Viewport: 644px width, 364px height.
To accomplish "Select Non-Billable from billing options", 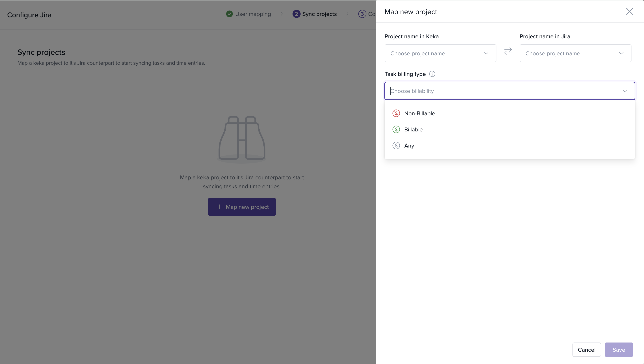I will coord(419,113).
